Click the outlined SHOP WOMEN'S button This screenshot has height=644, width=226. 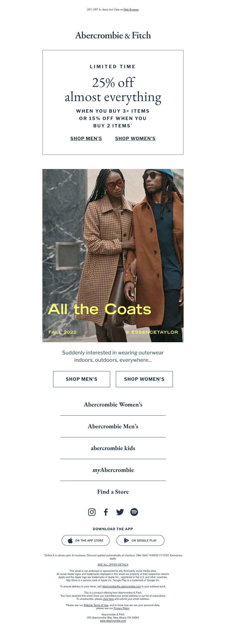pyautogui.click(x=144, y=379)
